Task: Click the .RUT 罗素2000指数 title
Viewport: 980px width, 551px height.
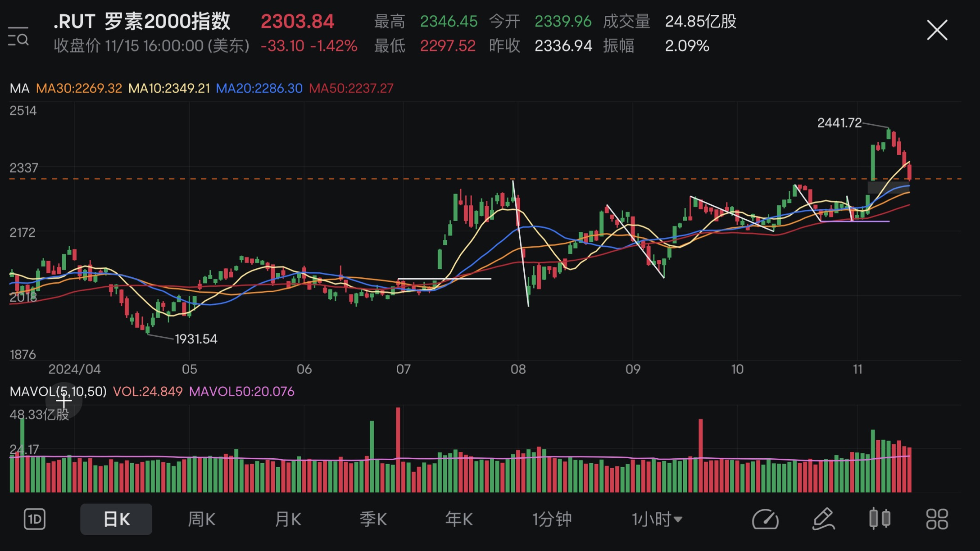Action: (x=142, y=21)
